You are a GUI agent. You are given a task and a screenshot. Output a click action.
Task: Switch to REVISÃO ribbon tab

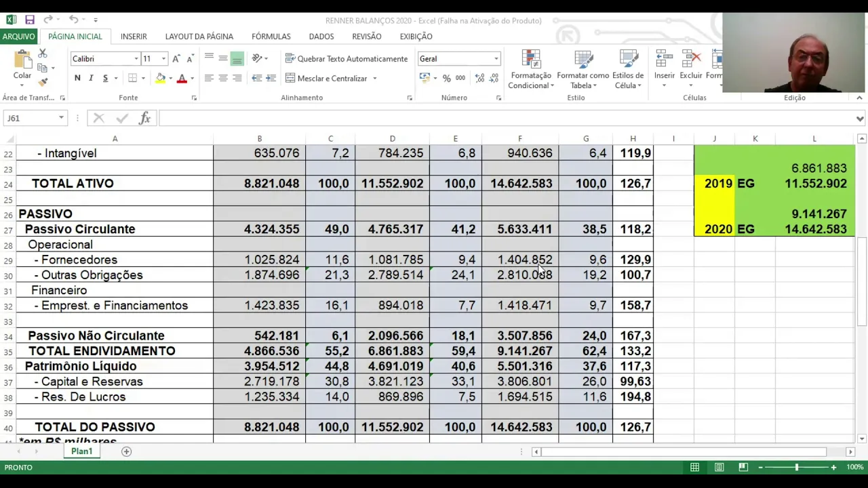[367, 37]
